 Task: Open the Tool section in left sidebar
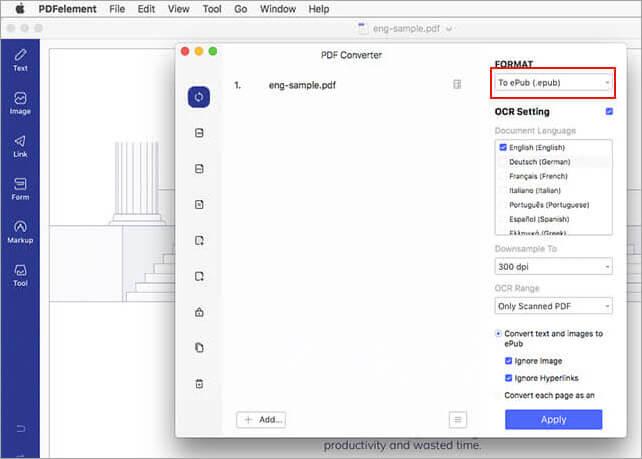(20, 275)
